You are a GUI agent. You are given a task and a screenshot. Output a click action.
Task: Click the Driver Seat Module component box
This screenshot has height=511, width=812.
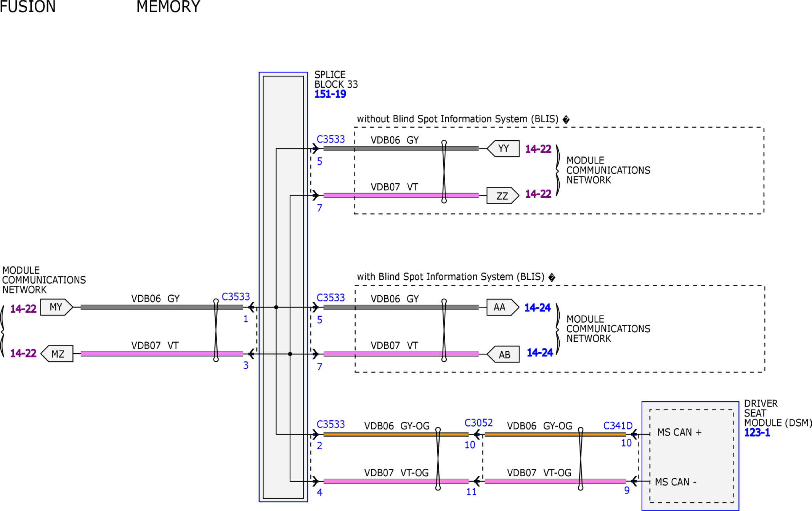(690, 456)
